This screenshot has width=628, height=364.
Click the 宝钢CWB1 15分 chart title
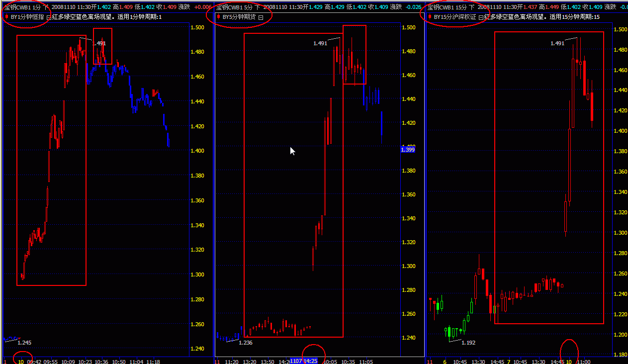[448, 7]
